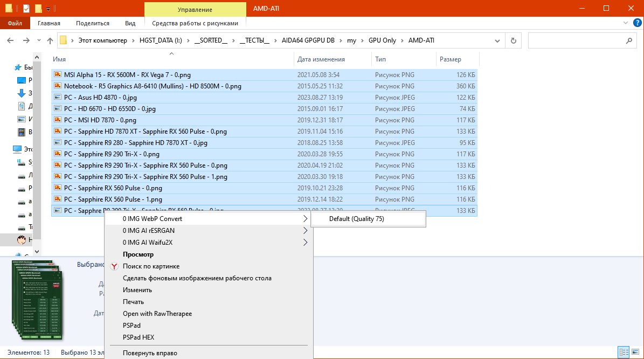This screenshot has width=644, height=359.
Task: Click the Forward navigation arrow
Action: tap(26, 40)
